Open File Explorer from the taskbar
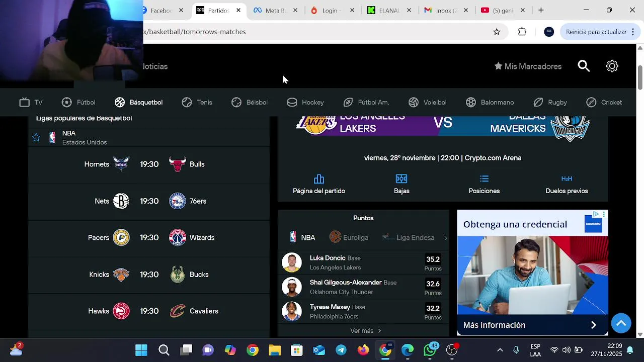Screen dimensions: 644x362 coord(274,350)
